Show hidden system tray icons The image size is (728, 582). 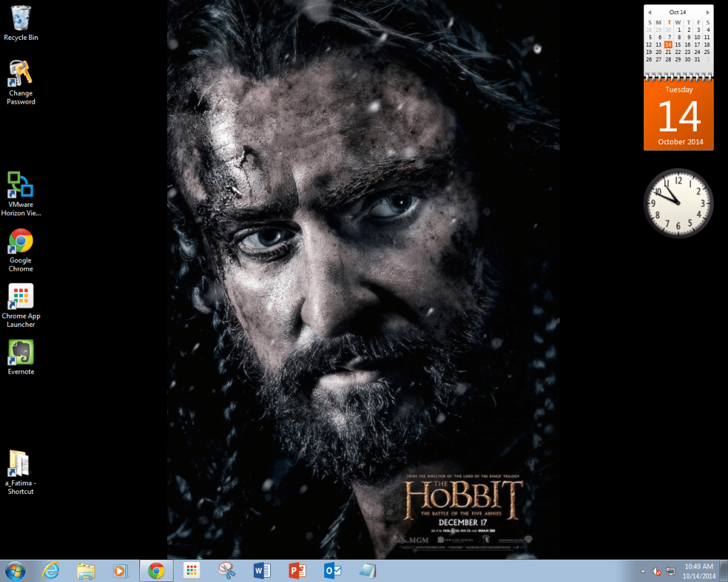click(643, 571)
